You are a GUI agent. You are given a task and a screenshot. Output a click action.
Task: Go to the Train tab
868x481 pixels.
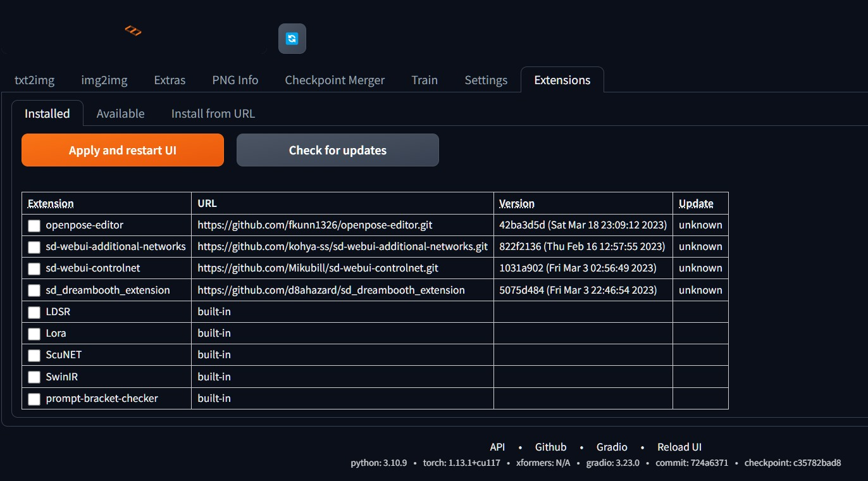coord(424,80)
